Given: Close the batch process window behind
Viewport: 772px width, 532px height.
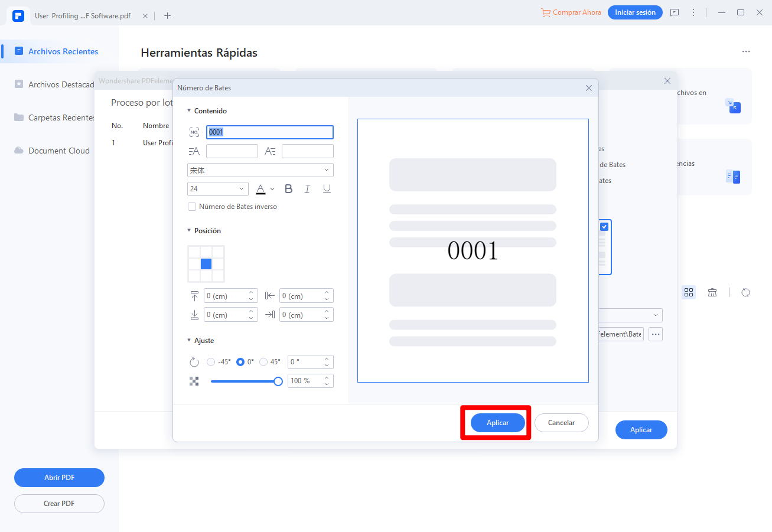Looking at the screenshot, I should tap(667, 81).
